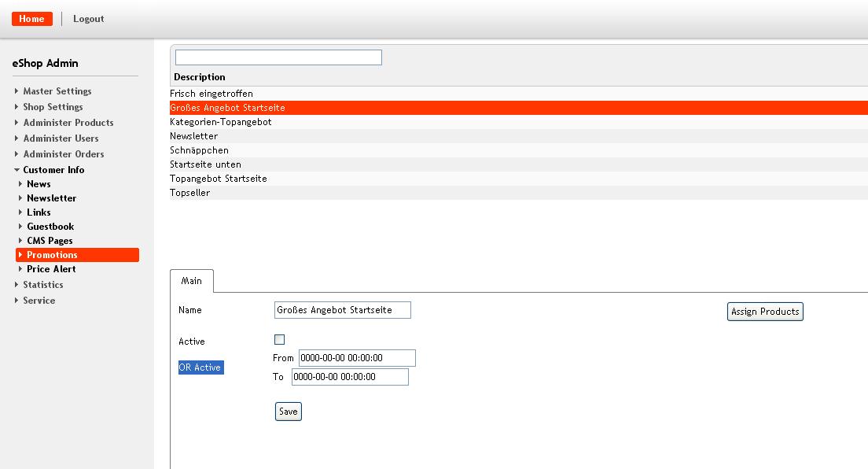Log out via the Logout link
The image size is (868, 469).
coord(88,19)
